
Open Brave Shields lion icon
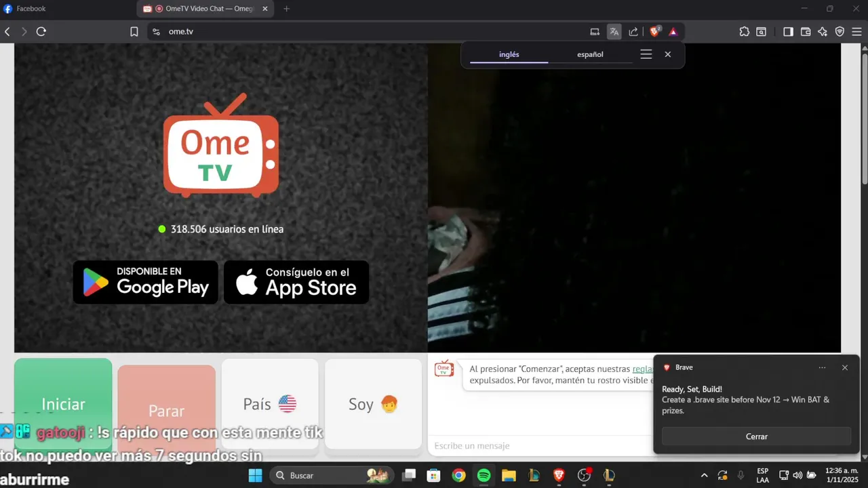[x=655, y=31]
